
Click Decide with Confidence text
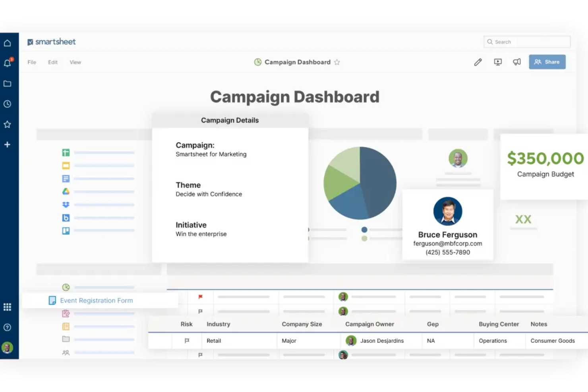209,194
